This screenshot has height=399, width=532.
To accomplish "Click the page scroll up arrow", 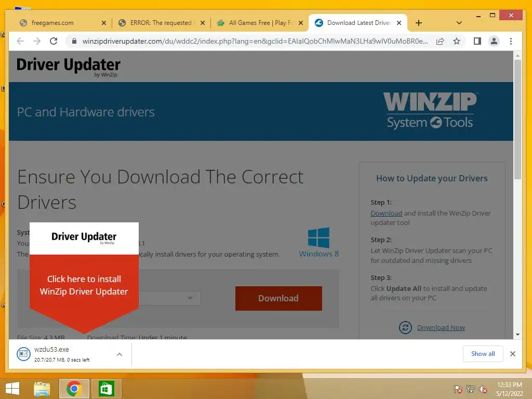I will (517, 56).
